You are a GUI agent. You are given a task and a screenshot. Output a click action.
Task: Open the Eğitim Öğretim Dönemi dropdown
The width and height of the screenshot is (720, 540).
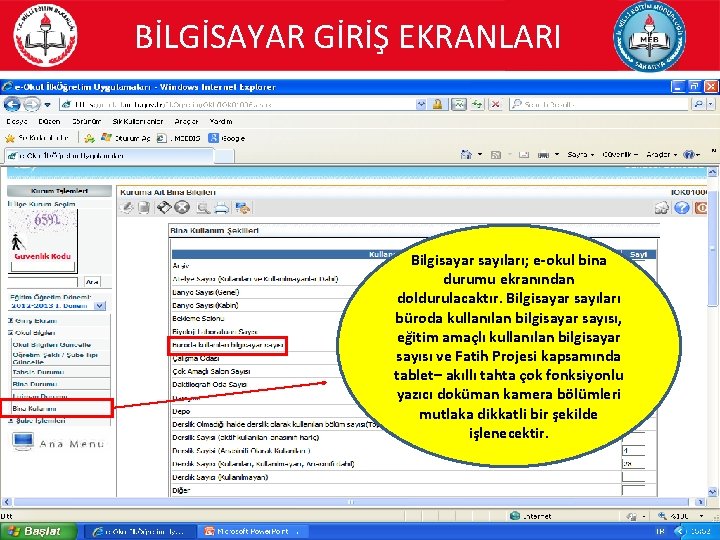100,306
